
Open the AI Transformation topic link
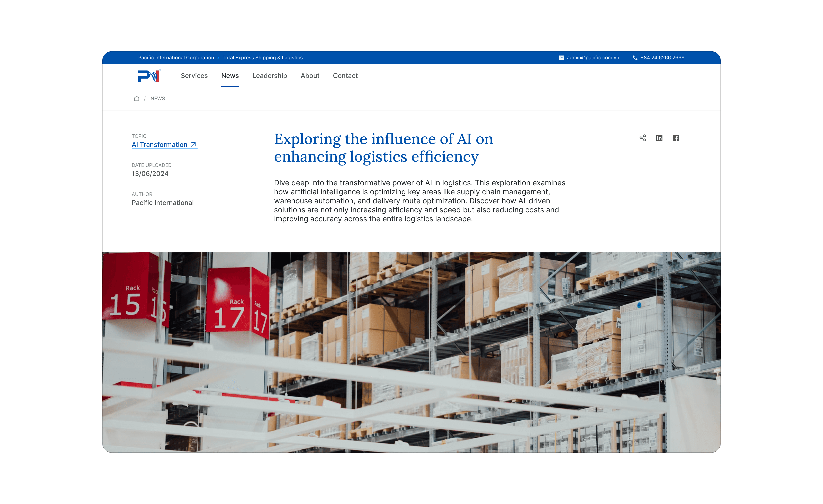[x=159, y=145]
